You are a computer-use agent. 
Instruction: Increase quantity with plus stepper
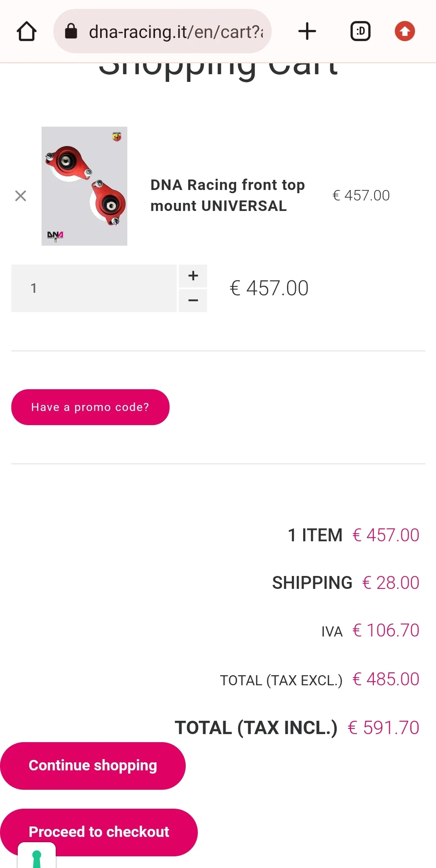(x=193, y=276)
